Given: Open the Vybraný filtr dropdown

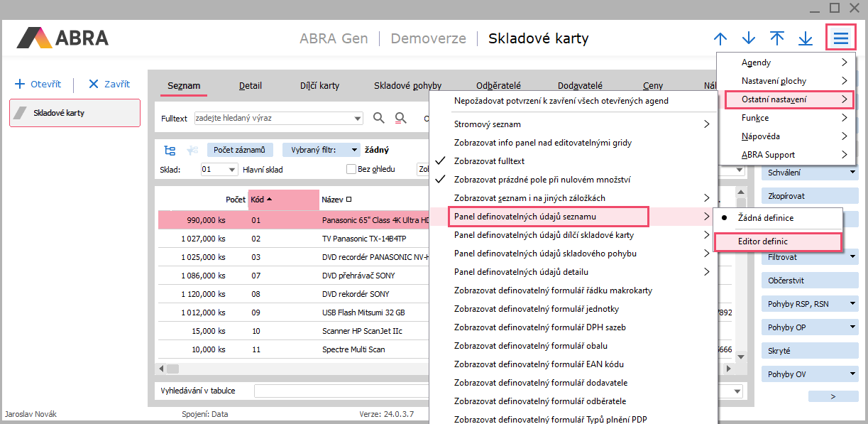Looking at the screenshot, I should (321, 150).
